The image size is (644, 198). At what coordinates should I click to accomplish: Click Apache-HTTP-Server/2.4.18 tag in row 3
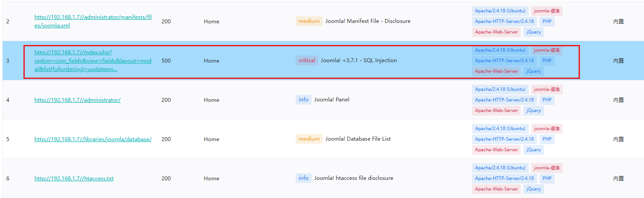tap(504, 61)
